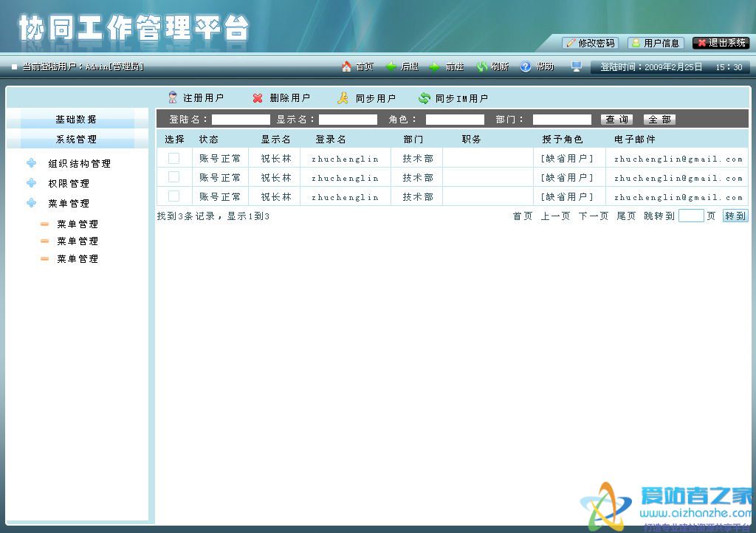Click the 查询 (query) search button
Image resolution: width=756 pixels, height=533 pixels.
[x=616, y=119]
